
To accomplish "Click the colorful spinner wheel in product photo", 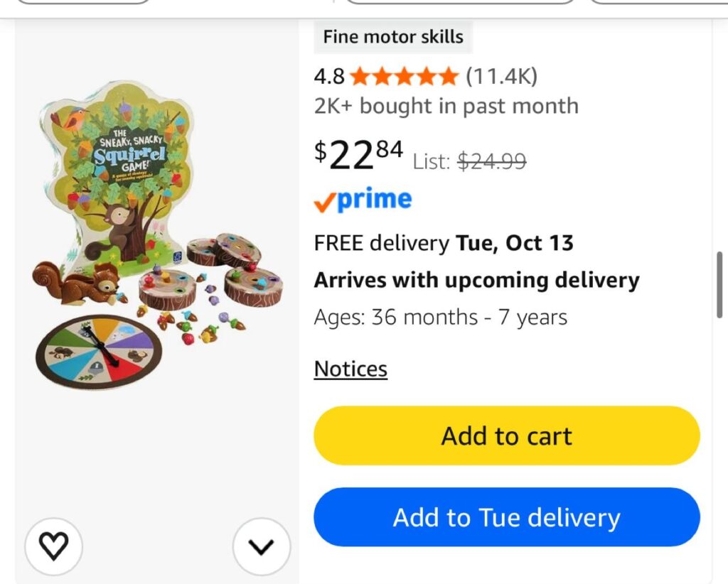I will (x=99, y=352).
